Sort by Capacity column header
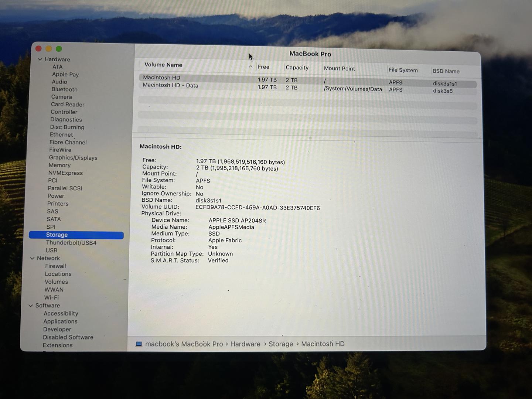Viewport: 532px width, 399px height. [297, 68]
